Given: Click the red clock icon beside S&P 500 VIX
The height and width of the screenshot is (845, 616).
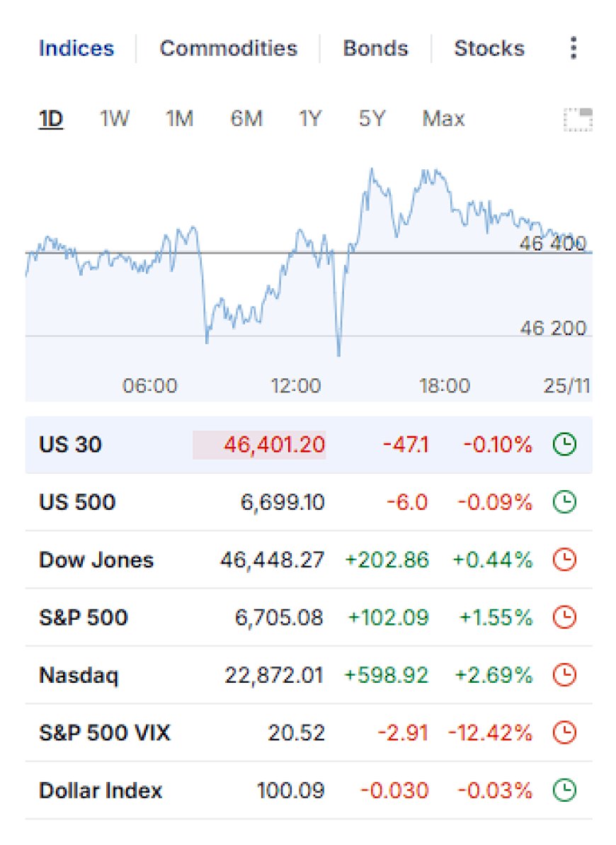Looking at the screenshot, I should [x=564, y=733].
